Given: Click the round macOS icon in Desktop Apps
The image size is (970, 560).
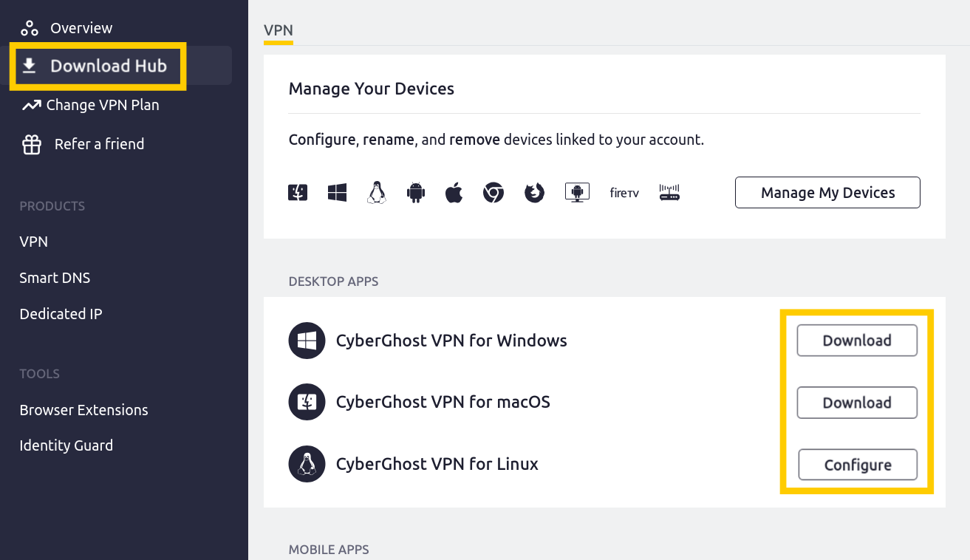Looking at the screenshot, I should pyautogui.click(x=307, y=403).
